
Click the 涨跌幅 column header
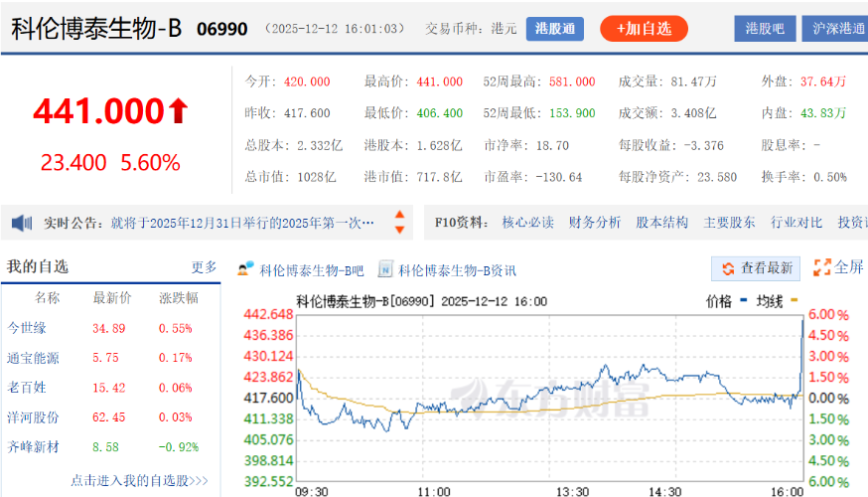coord(178,298)
